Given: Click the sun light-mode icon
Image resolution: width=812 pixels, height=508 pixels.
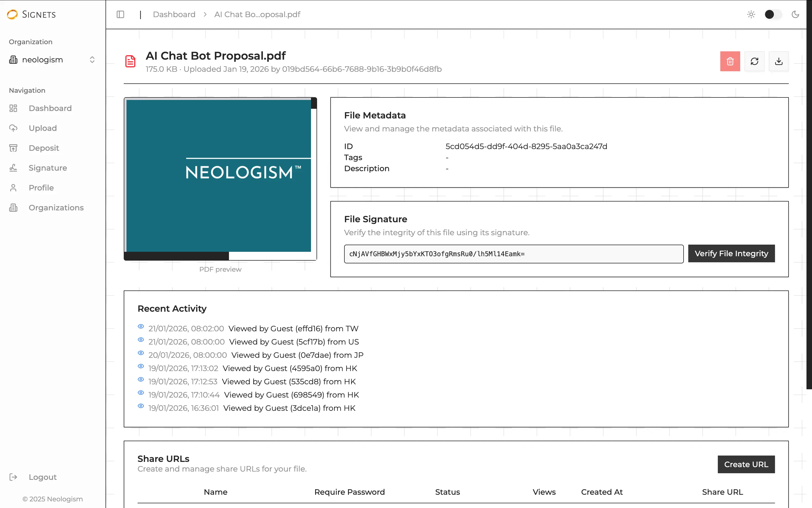Looking at the screenshot, I should pos(751,14).
